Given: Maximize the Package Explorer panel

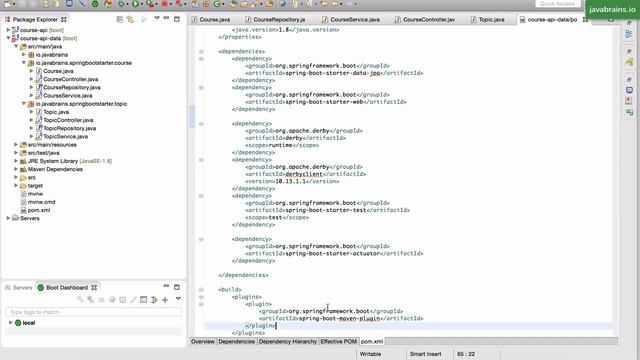Looking at the screenshot, I should 177,19.
